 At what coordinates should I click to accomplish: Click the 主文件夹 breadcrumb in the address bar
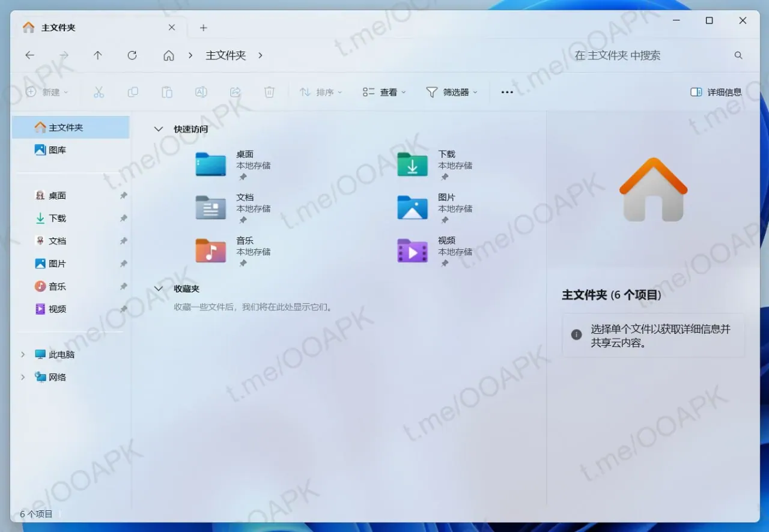(x=225, y=55)
